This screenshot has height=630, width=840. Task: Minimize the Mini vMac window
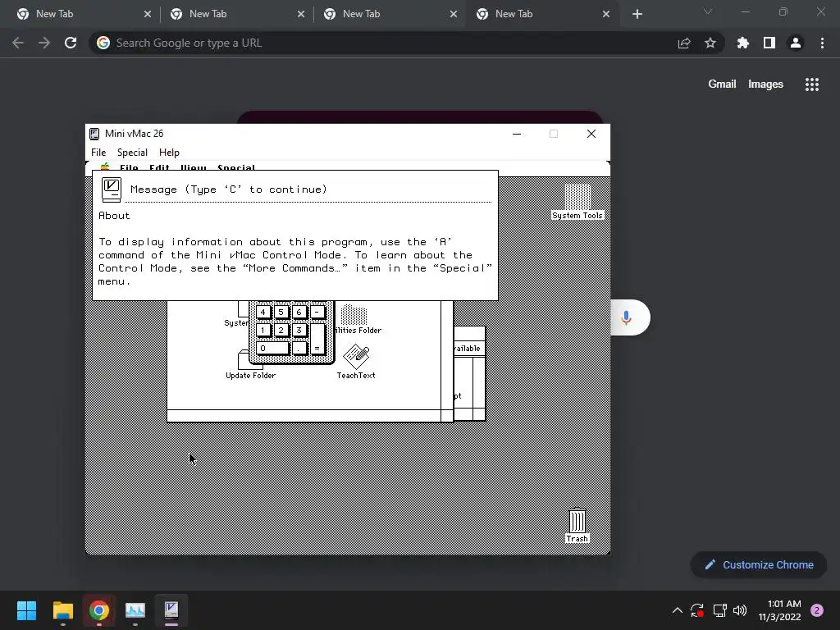(x=517, y=134)
